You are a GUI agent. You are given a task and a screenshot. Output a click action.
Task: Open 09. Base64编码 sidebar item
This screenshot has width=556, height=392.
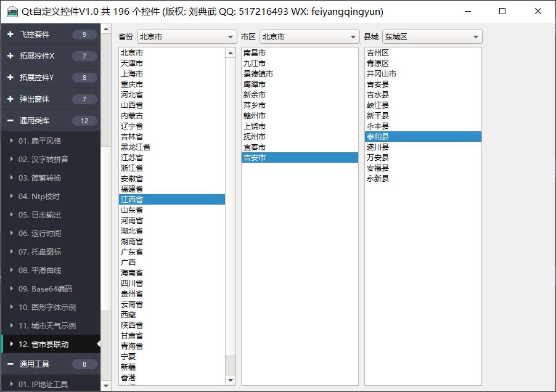(45, 288)
